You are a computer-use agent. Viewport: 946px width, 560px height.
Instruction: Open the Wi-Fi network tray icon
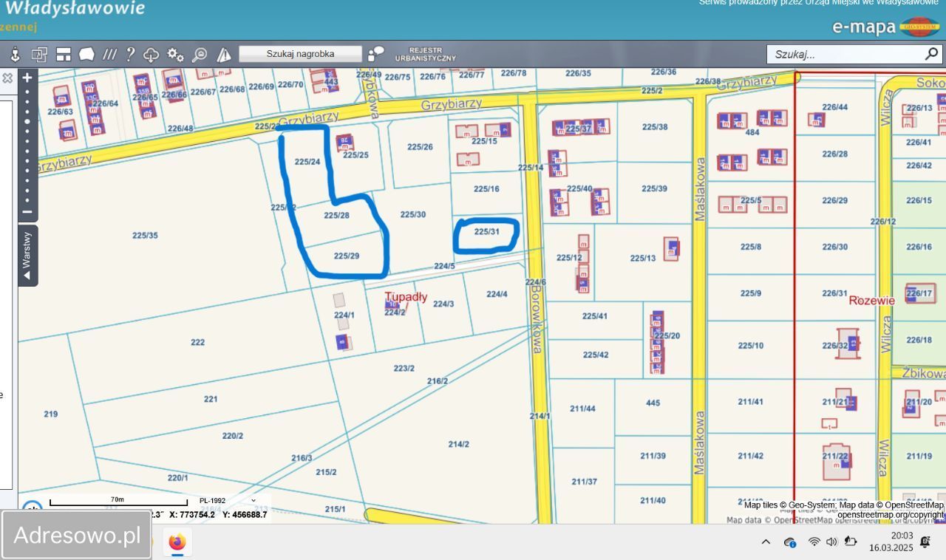(814, 542)
